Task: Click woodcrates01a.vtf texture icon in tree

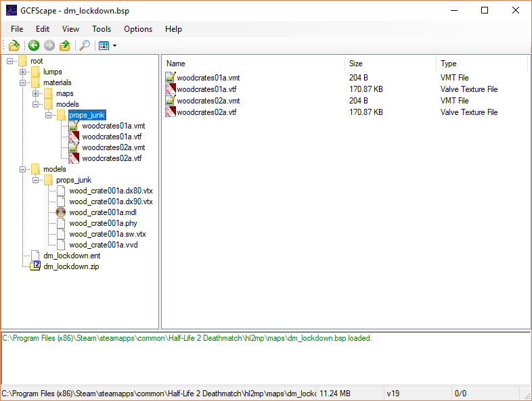Action: (x=74, y=137)
